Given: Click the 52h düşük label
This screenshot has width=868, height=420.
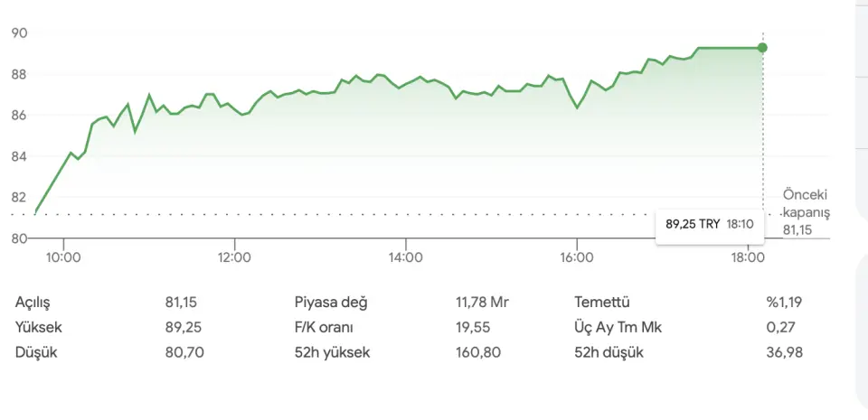Looking at the screenshot, I should (609, 352).
